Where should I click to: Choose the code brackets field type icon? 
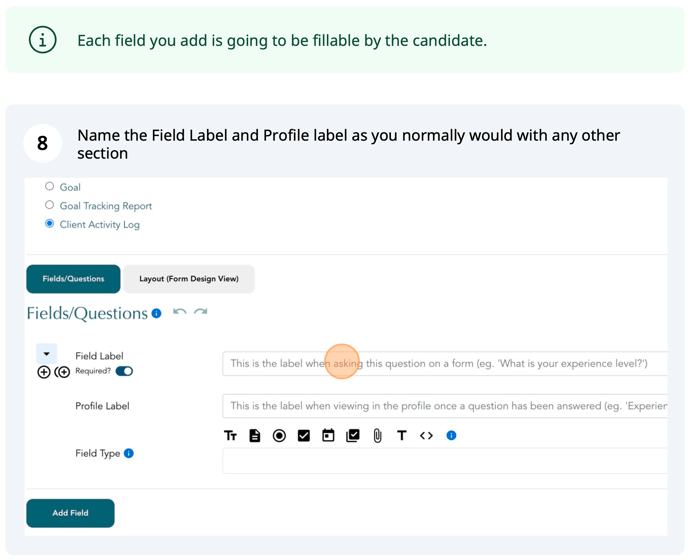[x=426, y=435]
